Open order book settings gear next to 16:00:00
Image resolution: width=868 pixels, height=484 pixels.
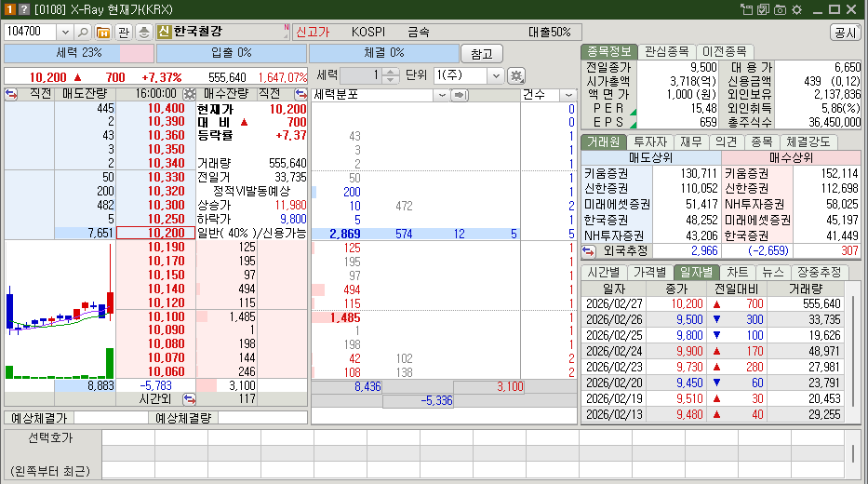pyautogui.click(x=189, y=94)
